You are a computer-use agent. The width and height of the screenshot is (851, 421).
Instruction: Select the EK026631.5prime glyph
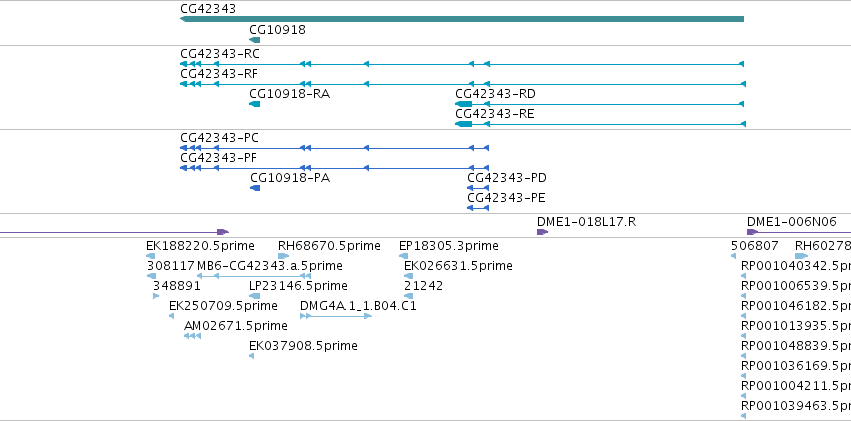(409, 276)
